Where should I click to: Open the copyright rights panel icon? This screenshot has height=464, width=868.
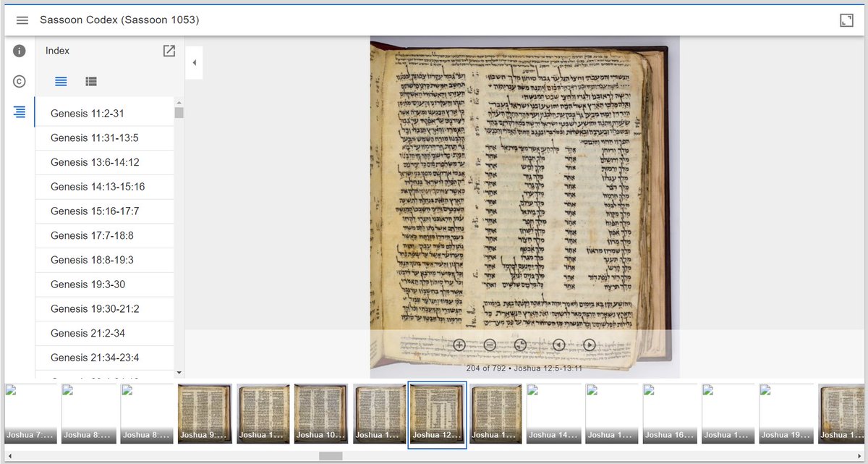(x=20, y=82)
